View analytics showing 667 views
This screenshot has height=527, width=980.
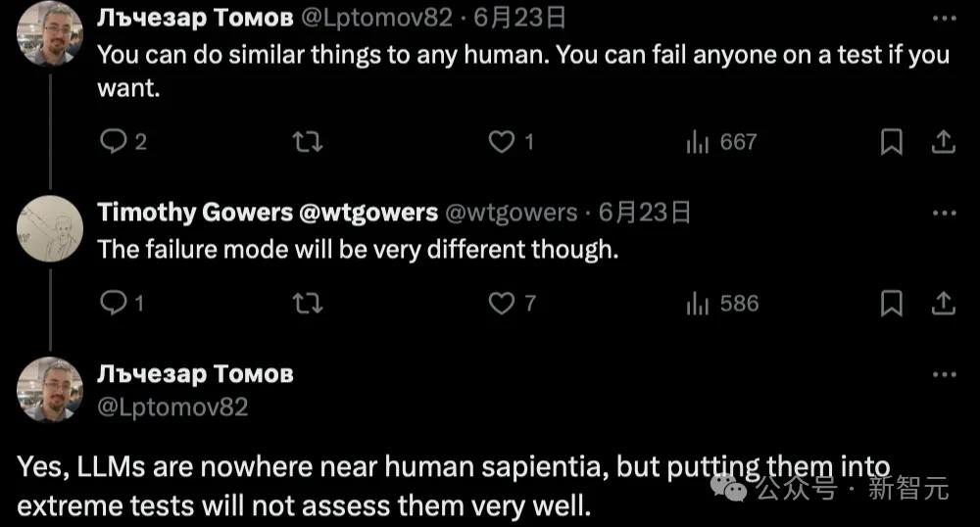[x=697, y=143]
